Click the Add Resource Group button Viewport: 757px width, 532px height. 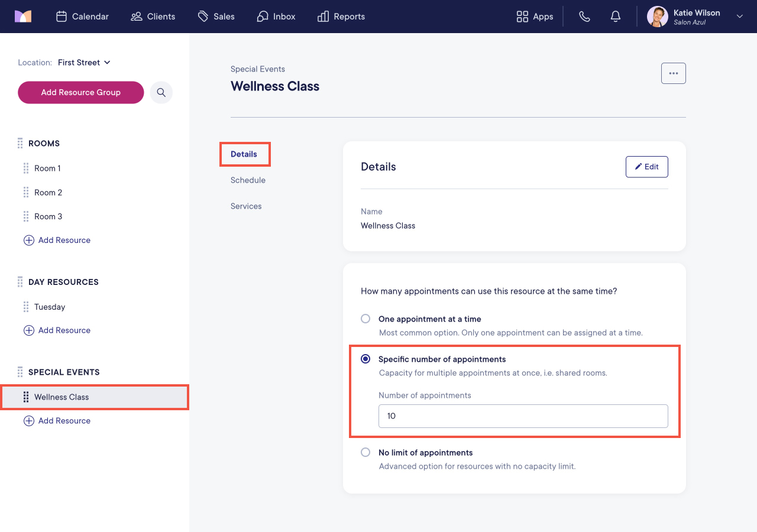81,93
